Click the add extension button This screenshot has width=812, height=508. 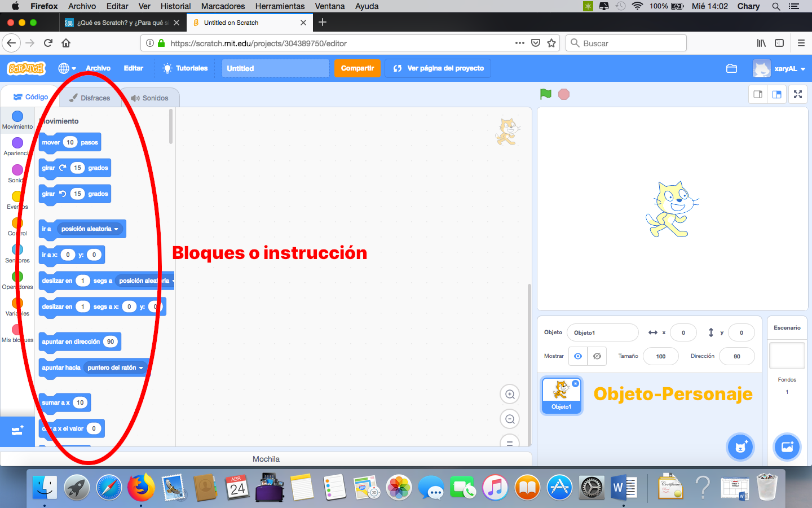(x=17, y=431)
